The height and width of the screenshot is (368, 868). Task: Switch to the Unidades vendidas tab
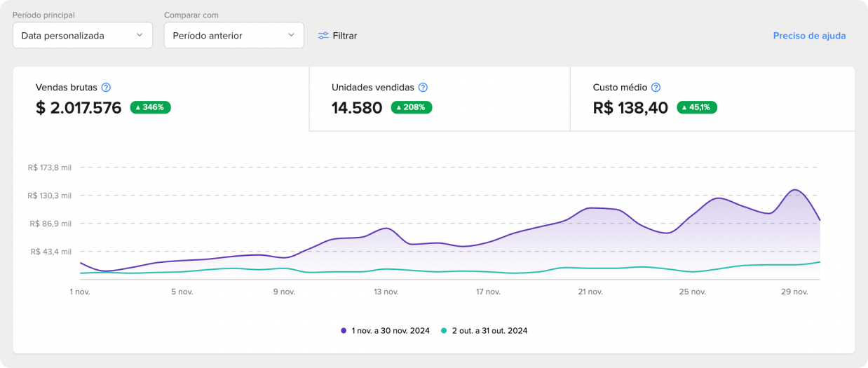(x=440, y=99)
